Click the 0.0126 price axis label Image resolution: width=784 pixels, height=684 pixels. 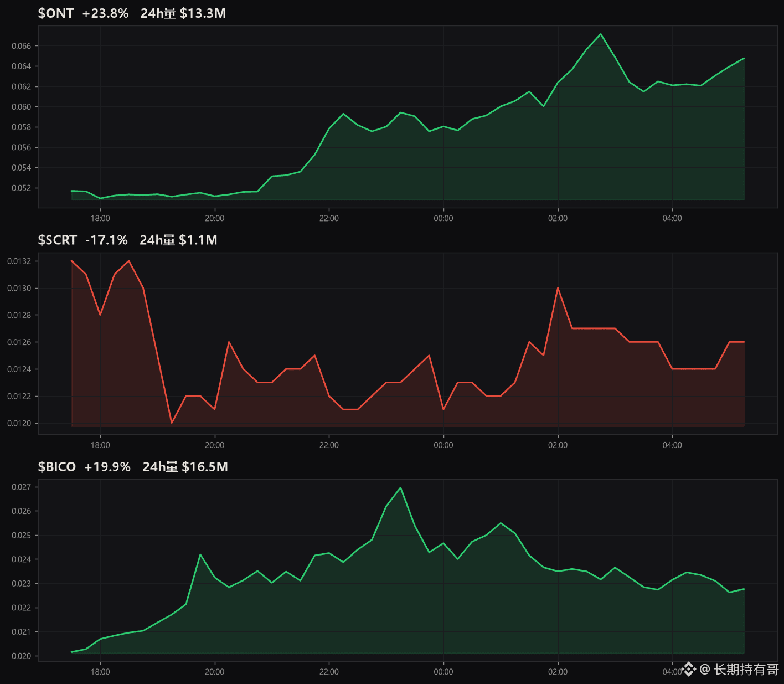(x=19, y=342)
